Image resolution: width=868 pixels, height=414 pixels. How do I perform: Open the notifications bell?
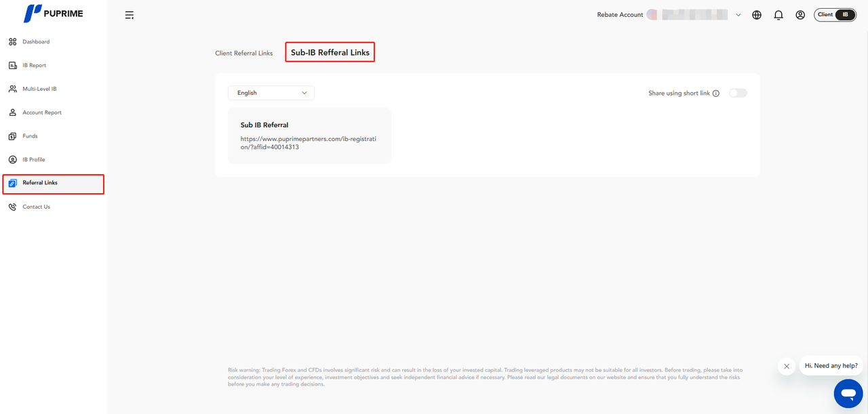[778, 15]
